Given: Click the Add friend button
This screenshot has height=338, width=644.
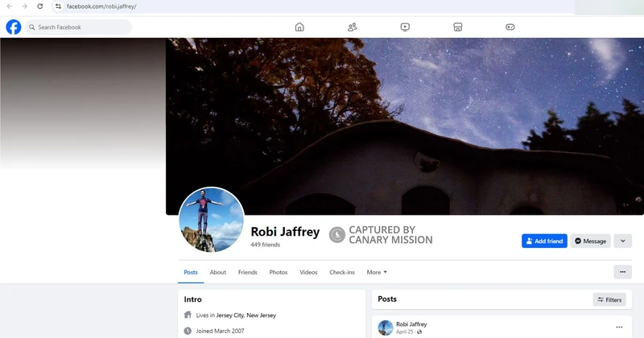Looking at the screenshot, I should click(544, 241).
